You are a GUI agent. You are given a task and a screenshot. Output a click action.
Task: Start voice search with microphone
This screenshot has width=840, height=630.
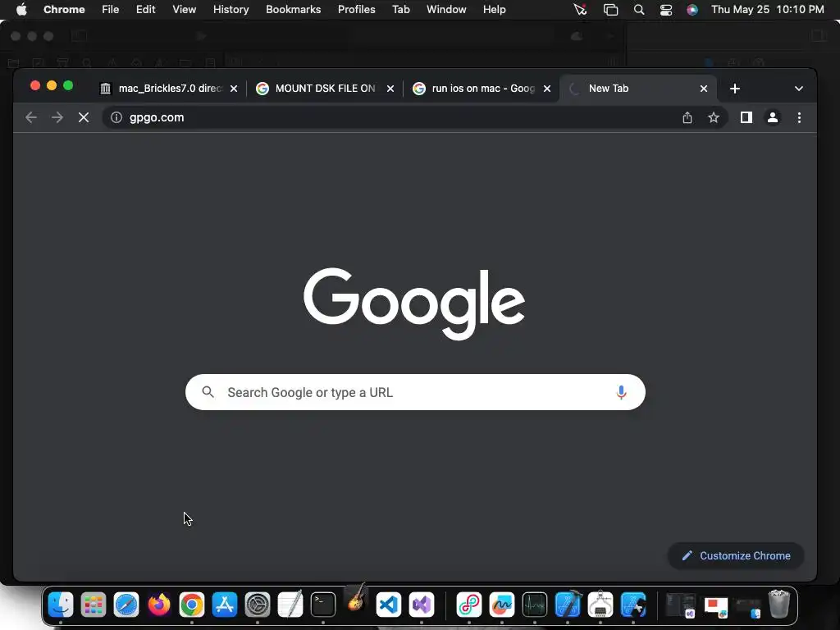click(x=622, y=392)
